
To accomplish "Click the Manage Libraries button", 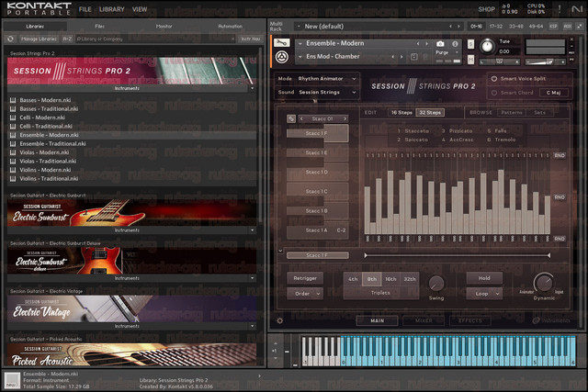I will tap(39, 39).
